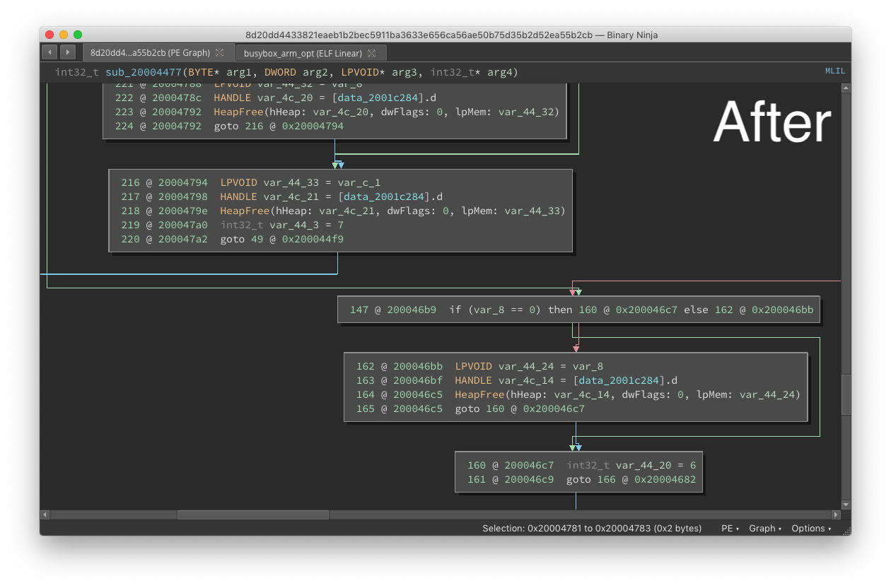891x588 pixels.
Task: Close the busybox_arm_opt tab
Action: pyautogui.click(x=372, y=53)
